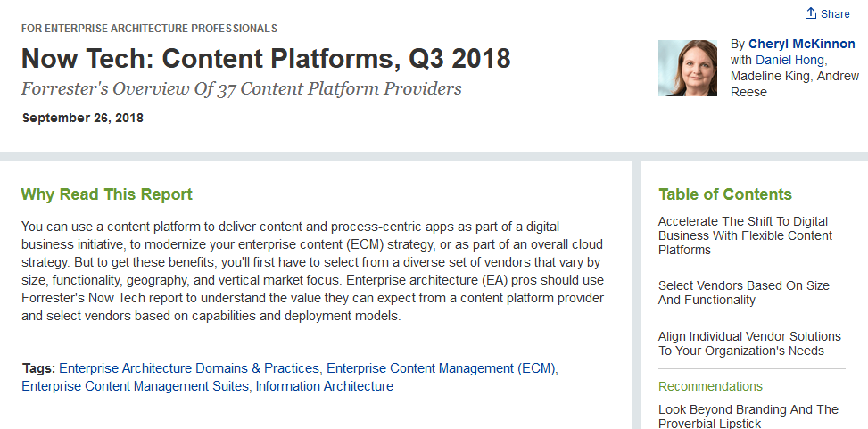Click the Table of Contents heading
The width and height of the screenshot is (868, 429).
[725, 194]
